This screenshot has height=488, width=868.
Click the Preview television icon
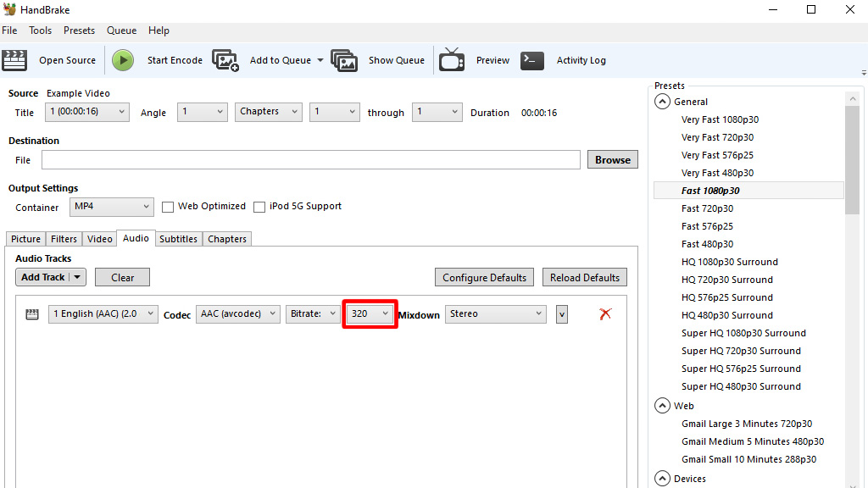pyautogui.click(x=452, y=59)
